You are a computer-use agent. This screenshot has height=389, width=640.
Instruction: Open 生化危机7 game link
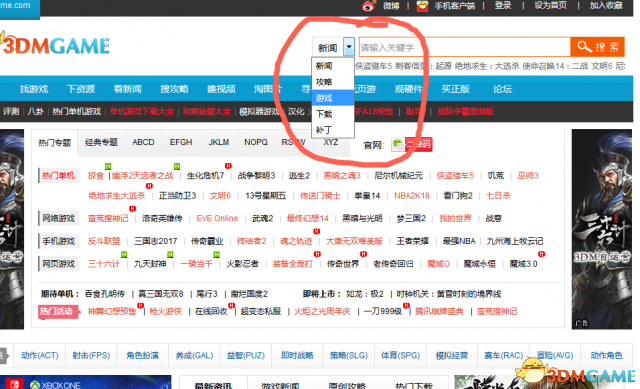[205, 176]
